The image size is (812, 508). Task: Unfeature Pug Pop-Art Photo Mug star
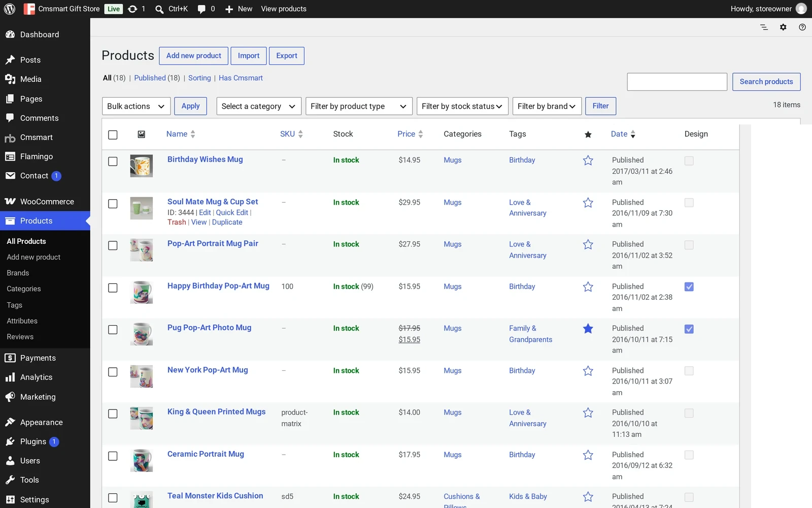588,329
